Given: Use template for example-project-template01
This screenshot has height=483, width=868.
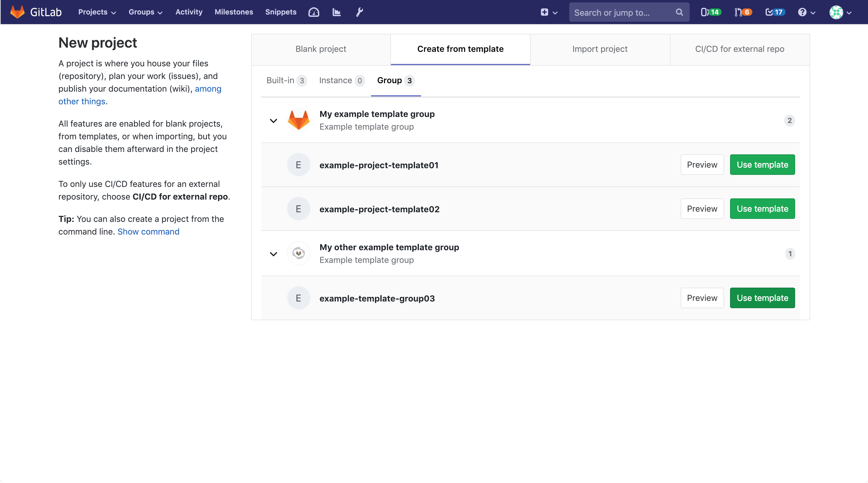Looking at the screenshot, I should pos(762,165).
